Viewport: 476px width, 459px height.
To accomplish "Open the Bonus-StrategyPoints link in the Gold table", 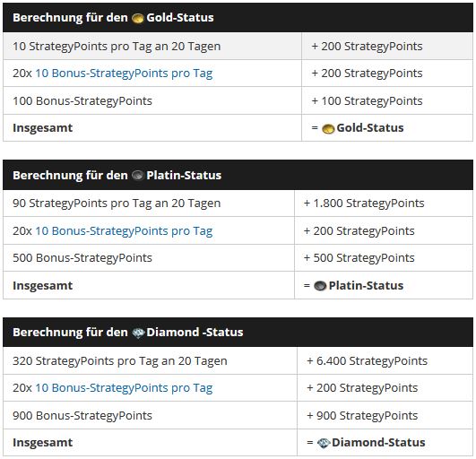I will [124, 74].
